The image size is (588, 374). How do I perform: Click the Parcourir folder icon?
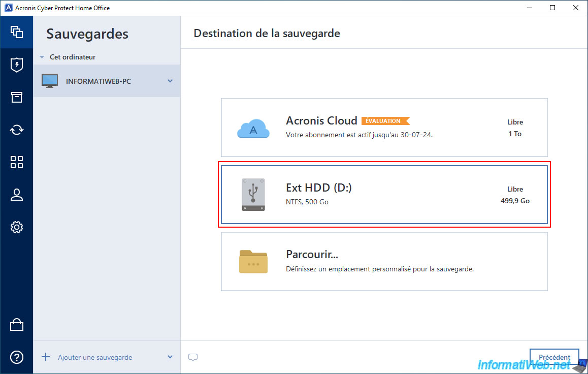(253, 262)
